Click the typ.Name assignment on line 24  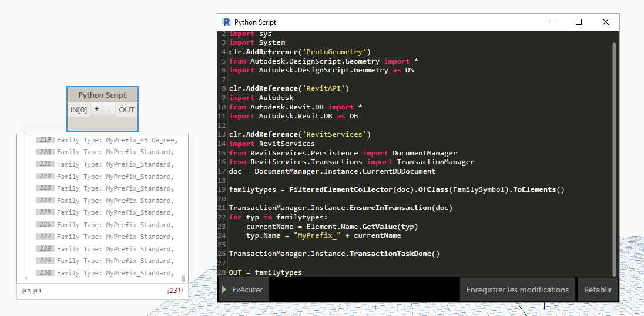(x=324, y=236)
